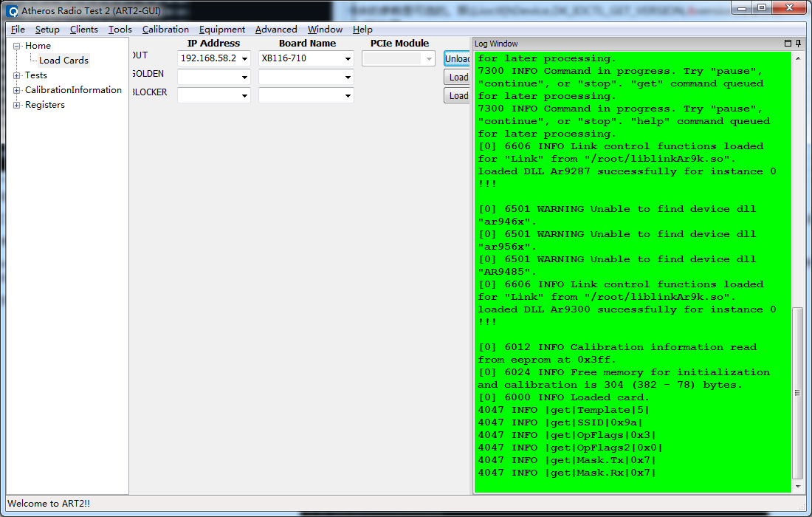812x517 pixels.
Task: Click log line 'from eeprom at 0x3ff.'
Action: click(548, 360)
